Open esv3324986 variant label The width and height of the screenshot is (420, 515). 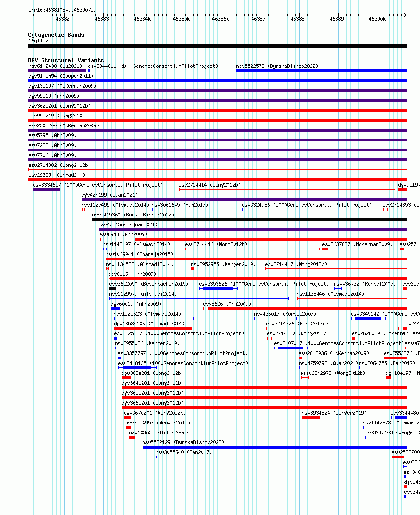coord(307,205)
